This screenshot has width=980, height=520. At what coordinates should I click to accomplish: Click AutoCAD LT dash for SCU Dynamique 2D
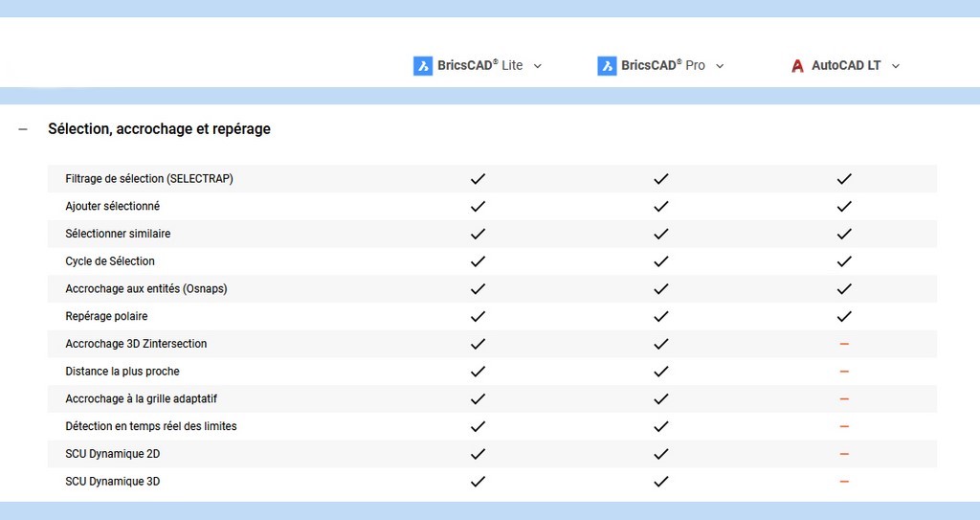[844, 454]
